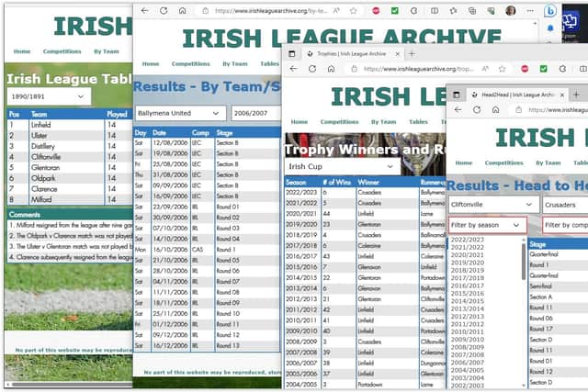This screenshot has height=392, width=588.
Task: Select the Head2Head | Irish League Archive tab
Action: point(516,95)
